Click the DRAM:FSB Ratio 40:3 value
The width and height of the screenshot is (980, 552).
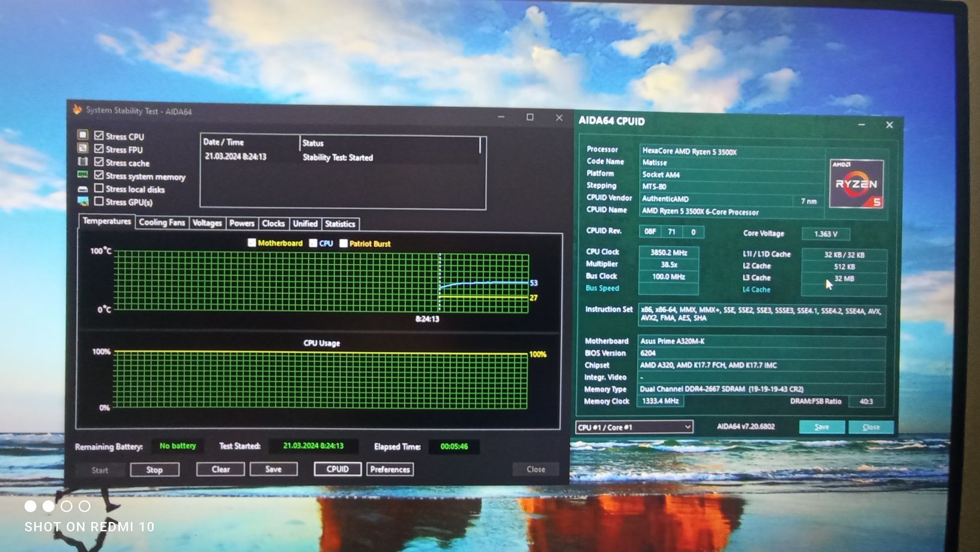click(866, 401)
